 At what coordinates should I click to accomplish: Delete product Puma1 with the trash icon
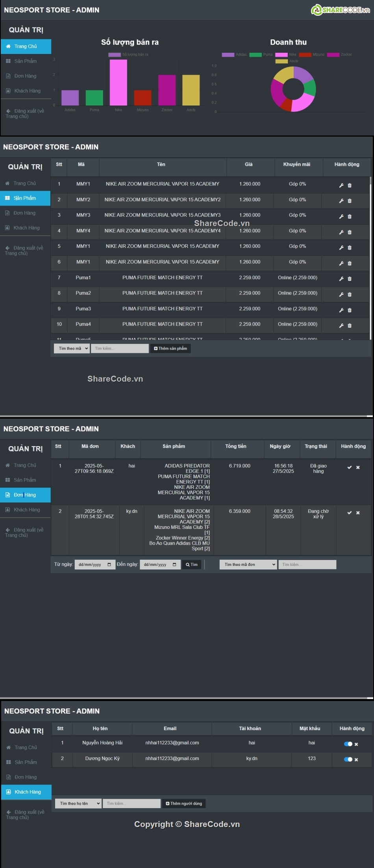[350, 279]
